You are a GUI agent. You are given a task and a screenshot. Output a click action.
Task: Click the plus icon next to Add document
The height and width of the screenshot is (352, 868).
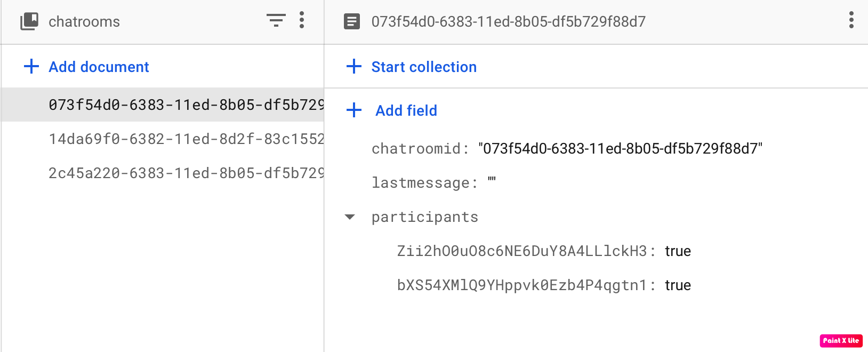click(31, 66)
